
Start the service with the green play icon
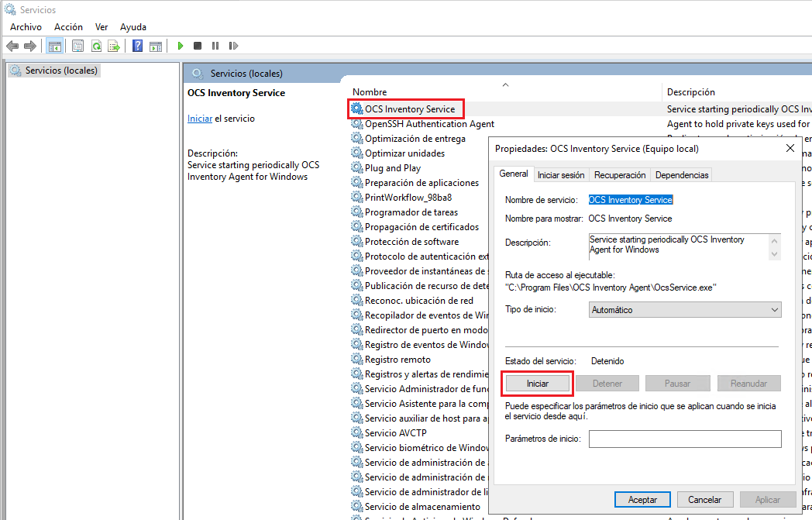click(x=179, y=46)
